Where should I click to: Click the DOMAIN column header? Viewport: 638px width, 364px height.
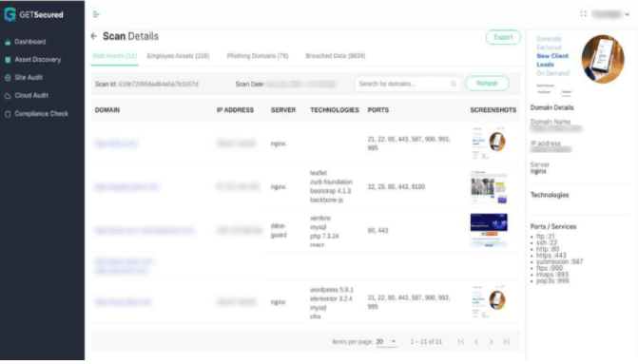tap(107, 110)
